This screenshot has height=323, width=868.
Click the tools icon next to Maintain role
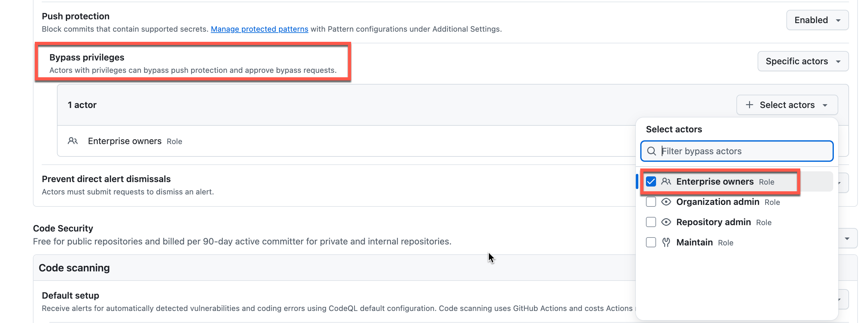pos(666,242)
